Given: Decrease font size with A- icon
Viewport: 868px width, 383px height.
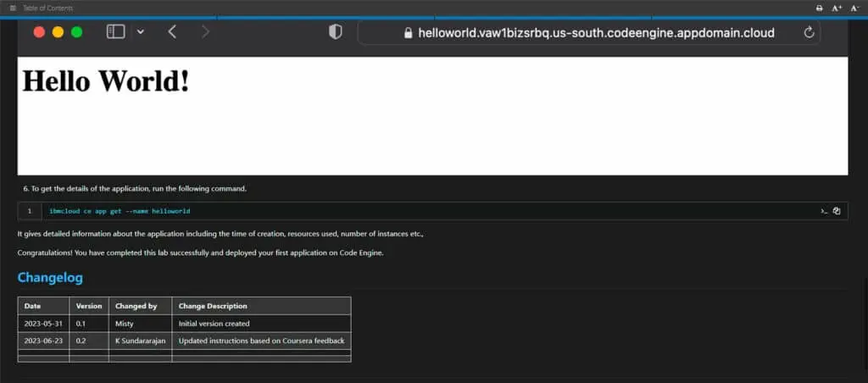Looking at the screenshot, I should (854, 8).
